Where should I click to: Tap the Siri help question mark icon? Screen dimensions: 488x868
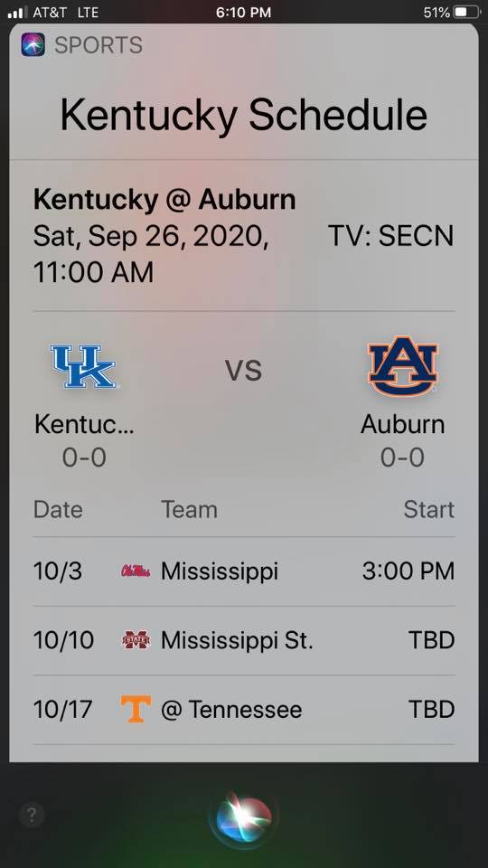(x=33, y=815)
